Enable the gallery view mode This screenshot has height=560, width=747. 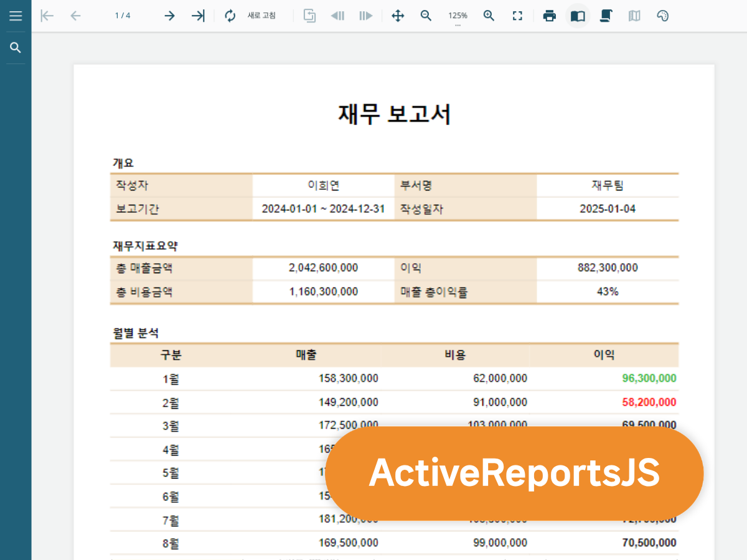tap(634, 16)
